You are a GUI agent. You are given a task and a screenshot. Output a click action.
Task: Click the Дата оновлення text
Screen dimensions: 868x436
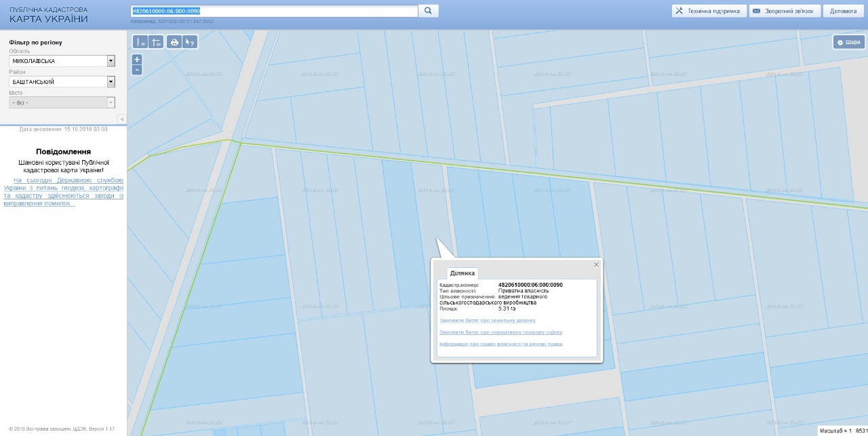(x=63, y=129)
